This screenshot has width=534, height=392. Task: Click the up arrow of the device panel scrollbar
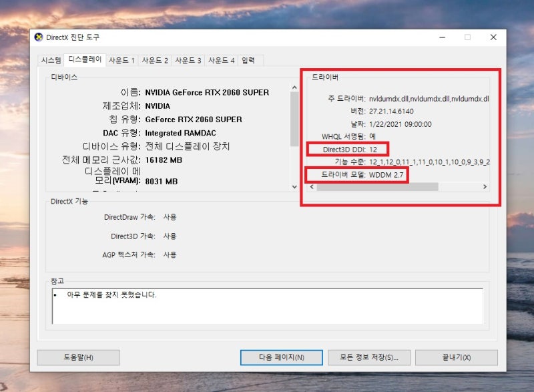(x=294, y=86)
